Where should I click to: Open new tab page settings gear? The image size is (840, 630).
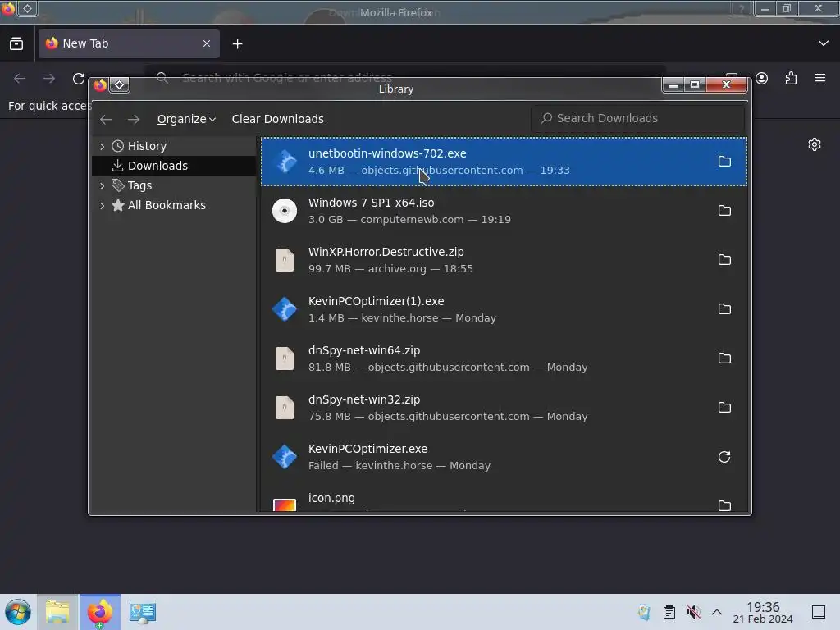(815, 144)
